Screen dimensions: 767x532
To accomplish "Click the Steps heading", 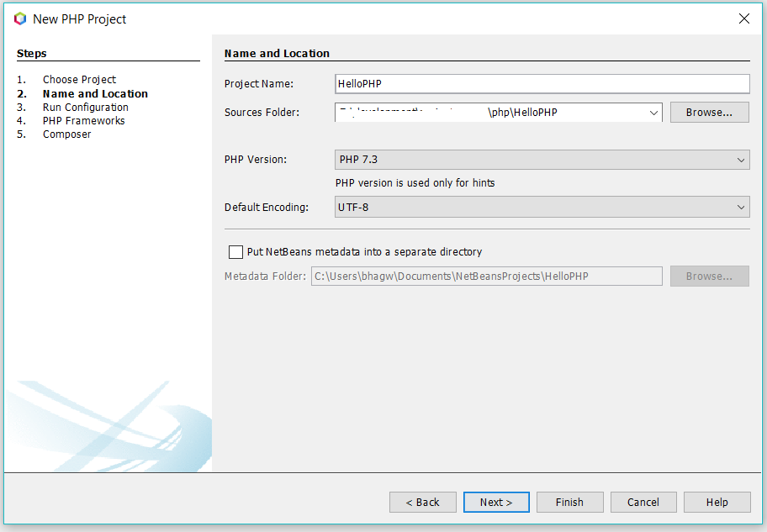I will (32, 53).
